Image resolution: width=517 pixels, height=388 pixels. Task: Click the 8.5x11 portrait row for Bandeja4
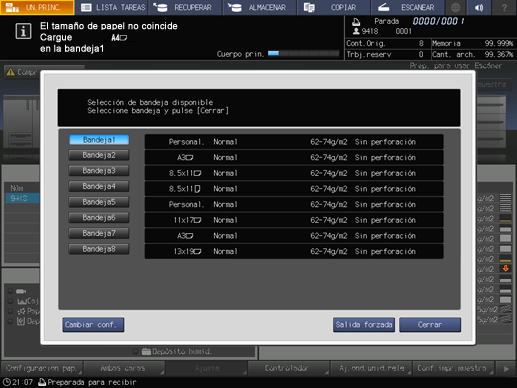[294, 189]
